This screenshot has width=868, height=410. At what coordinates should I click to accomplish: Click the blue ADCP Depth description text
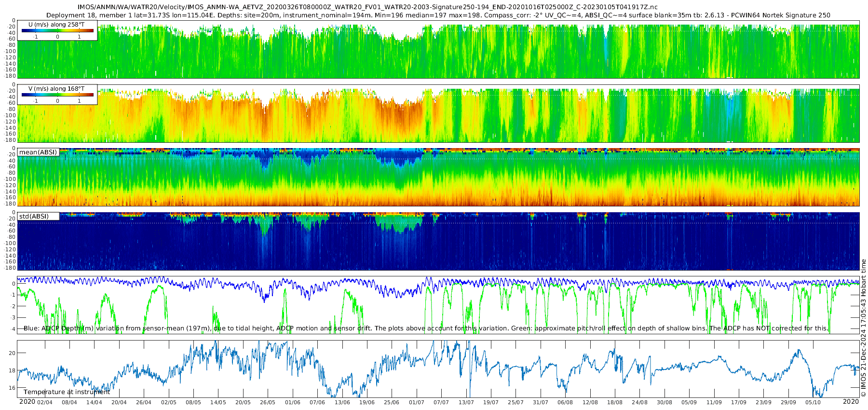tap(241, 328)
